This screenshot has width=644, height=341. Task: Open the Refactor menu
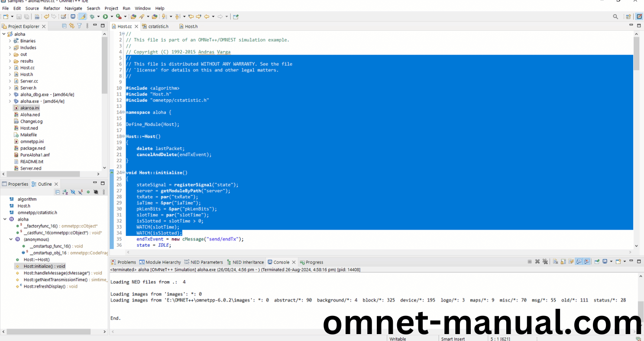tap(52, 8)
